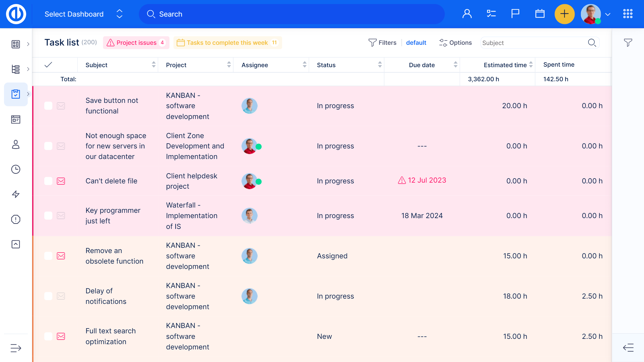The height and width of the screenshot is (362, 644).
Task: Open the contacts person icon in sidebar
Action: coord(16,144)
